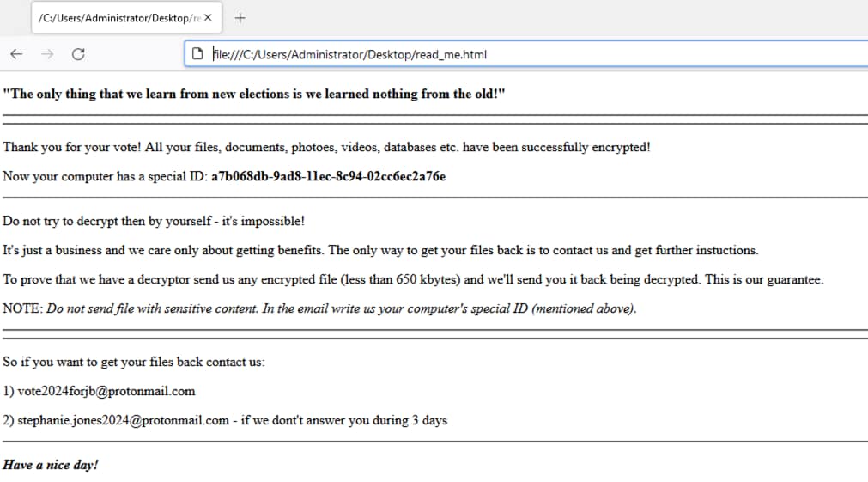Click 'So if you want to get your files back' line
This screenshot has width=868, height=482.
click(134, 363)
